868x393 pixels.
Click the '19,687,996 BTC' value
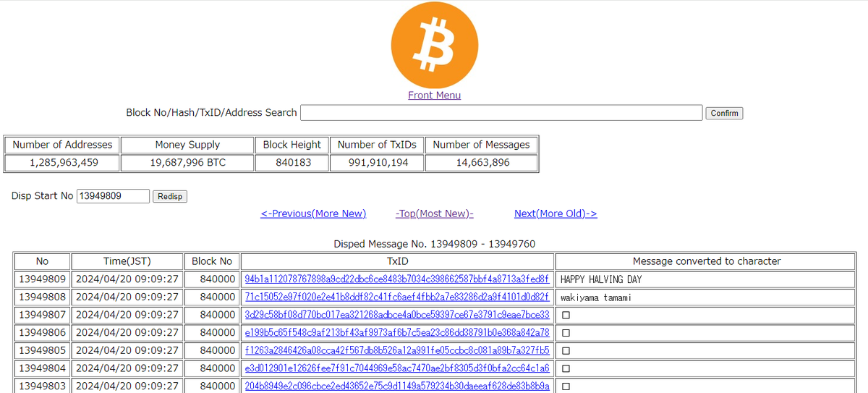click(187, 163)
